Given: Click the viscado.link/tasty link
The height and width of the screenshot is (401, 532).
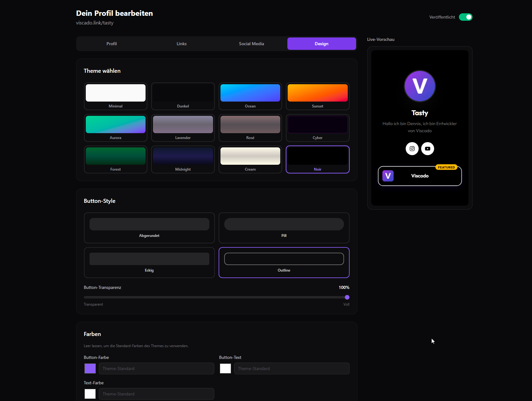Looking at the screenshot, I should 94,23.
